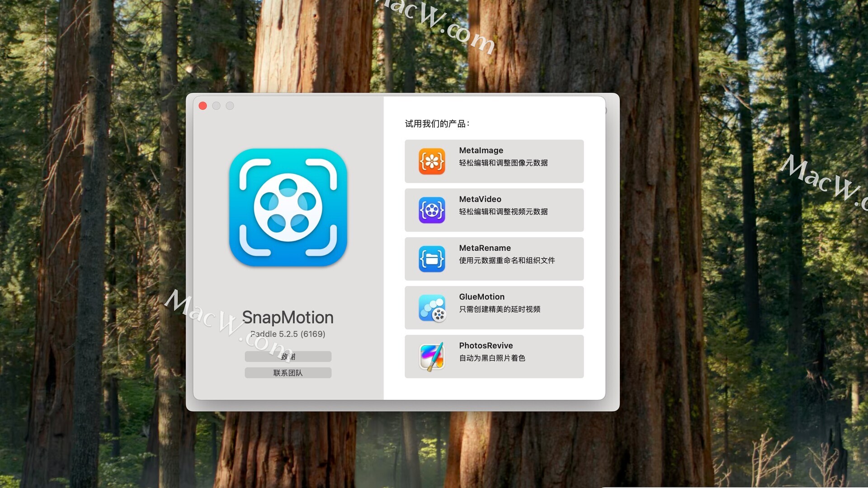Open the MetaVideo product title
The image size is (868, 488).
(x=480, y=199)
